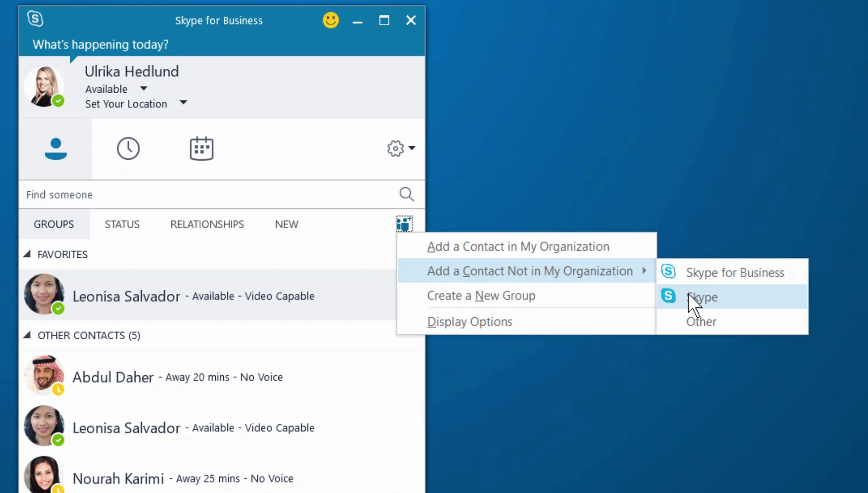
Task: Open the Meetings calendar icon
Action: [x=201, y=148]
